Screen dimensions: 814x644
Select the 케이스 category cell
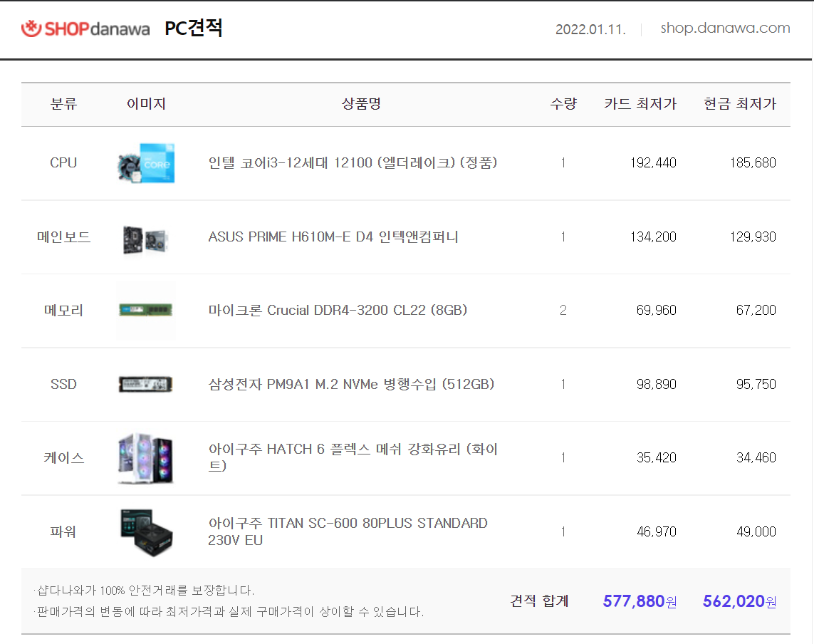63,458
